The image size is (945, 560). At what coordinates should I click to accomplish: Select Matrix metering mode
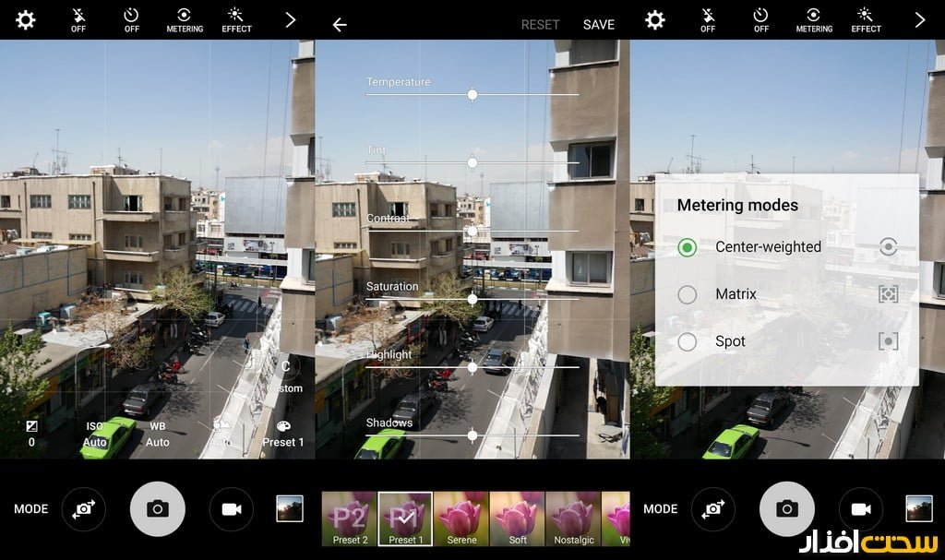[x=688, y=294]
